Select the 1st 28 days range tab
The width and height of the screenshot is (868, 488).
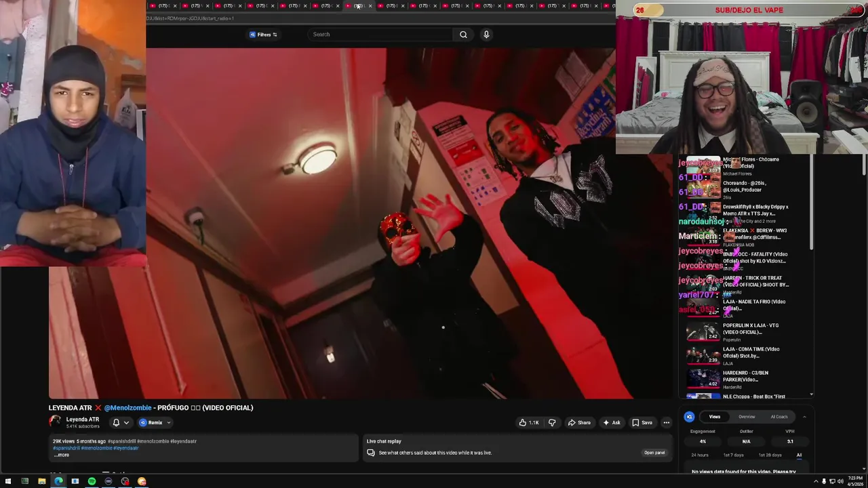pyautogui.click(x=770, y=455)
